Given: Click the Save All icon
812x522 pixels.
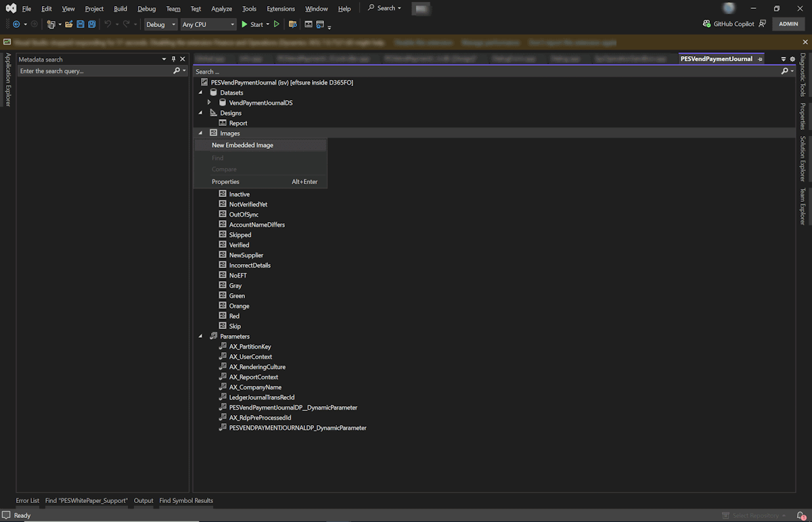Looking at the screenshot, I should 91,24.
